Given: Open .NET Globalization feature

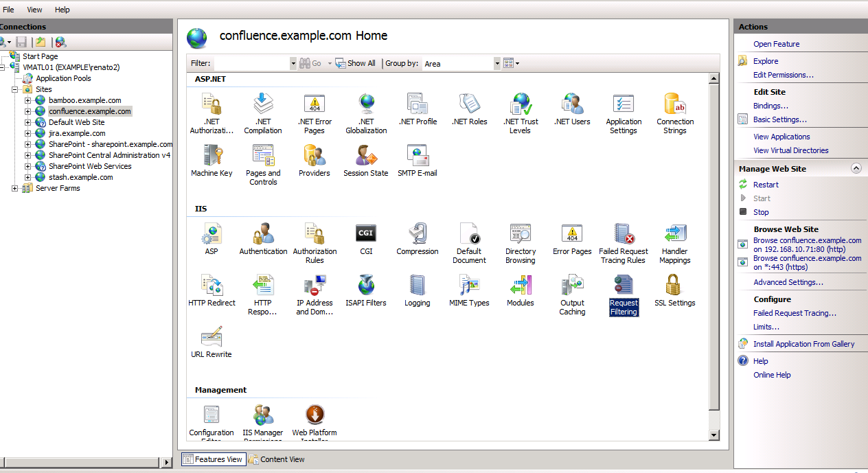Looking at the screenshot, I should (x=366, y=113).
